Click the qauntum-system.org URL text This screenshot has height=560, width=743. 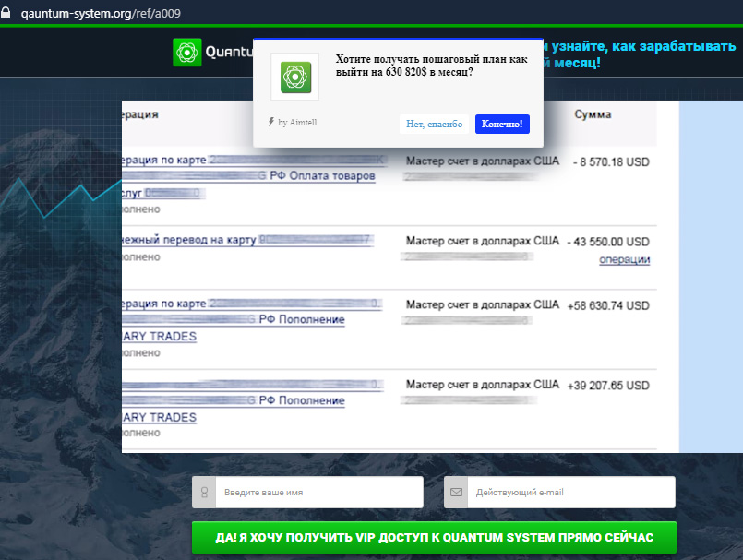(x=101, y=13)
